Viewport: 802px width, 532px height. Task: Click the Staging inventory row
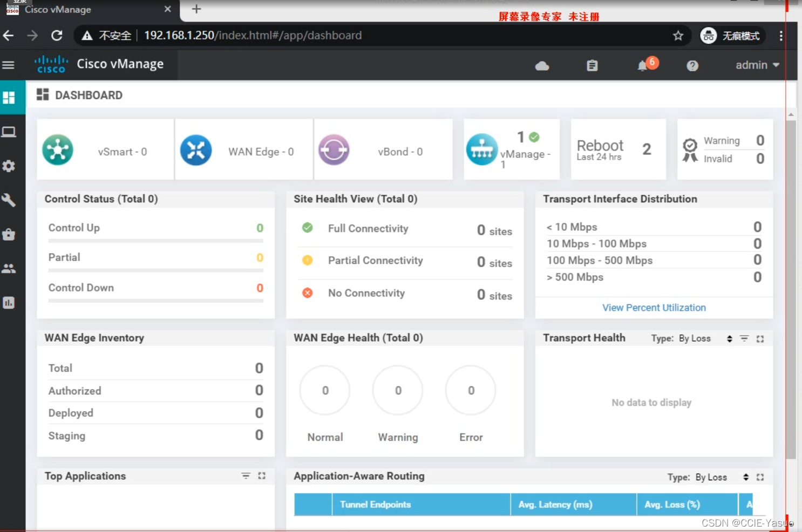(156, 435)
